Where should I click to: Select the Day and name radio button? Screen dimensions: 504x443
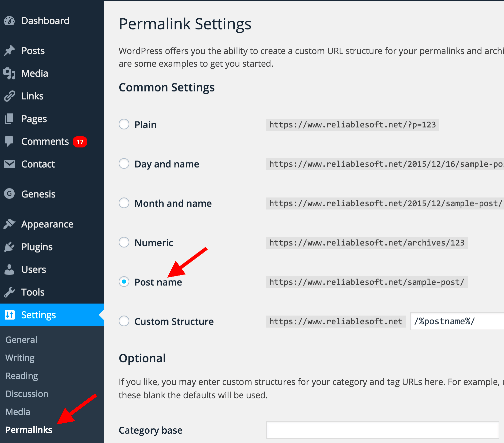click(124, 164)
